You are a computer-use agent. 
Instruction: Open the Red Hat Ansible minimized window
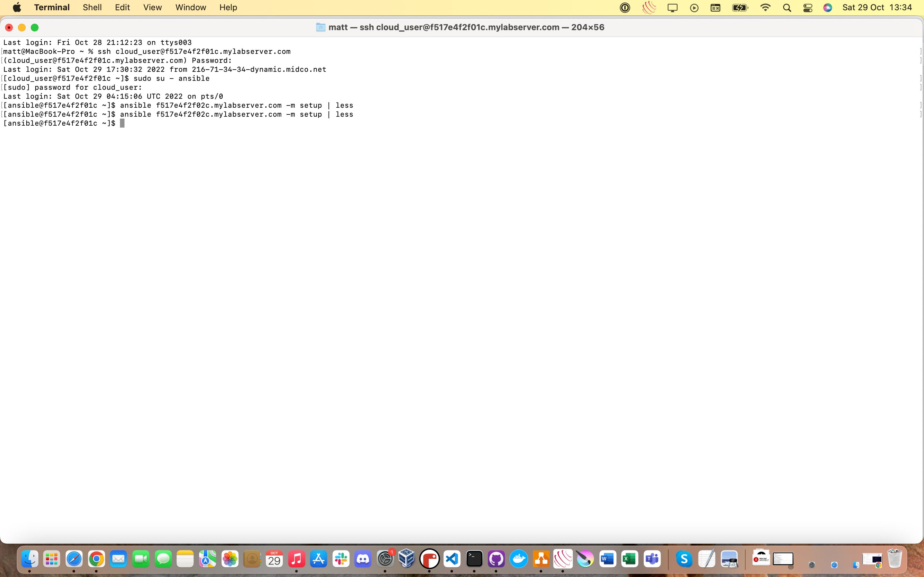pyautogui.click(x=761, y=559)
